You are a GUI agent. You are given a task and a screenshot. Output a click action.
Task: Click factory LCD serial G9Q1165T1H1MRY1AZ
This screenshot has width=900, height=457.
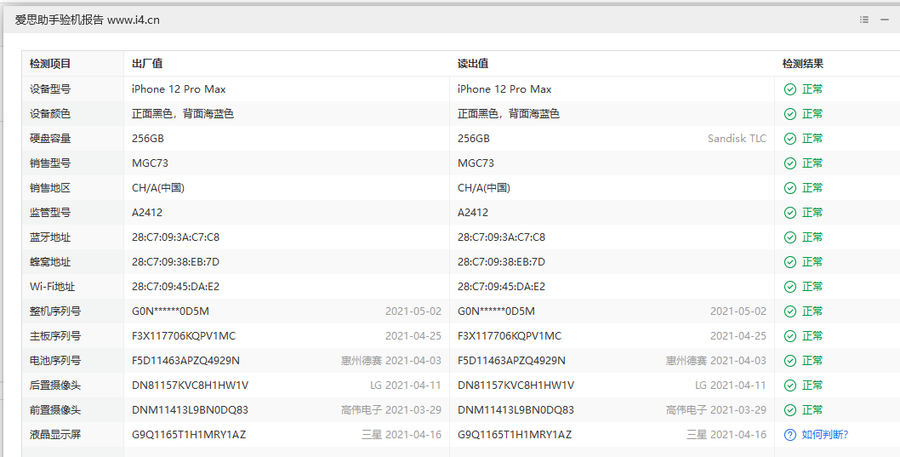(x=189, y=435)
